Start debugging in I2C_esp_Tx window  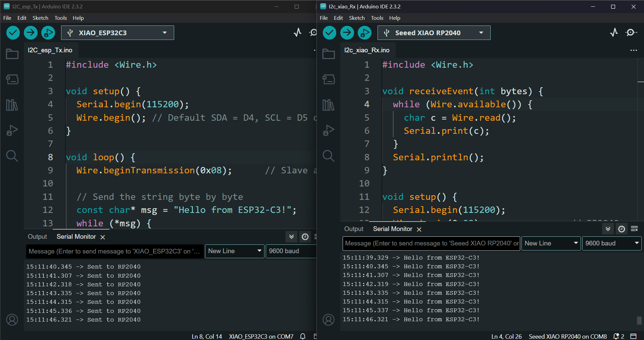pos(48,33)
